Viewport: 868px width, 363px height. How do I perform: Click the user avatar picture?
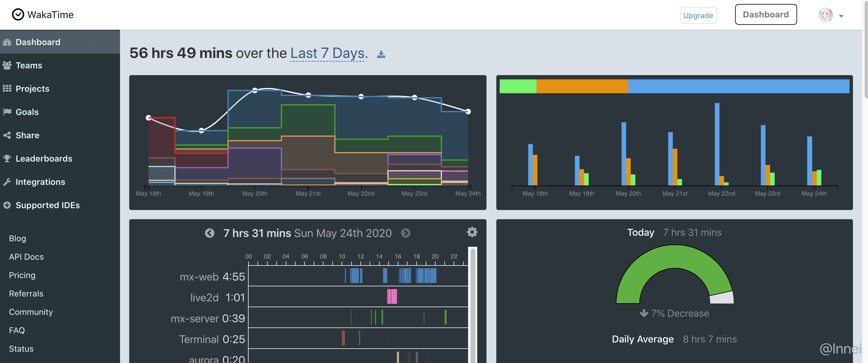pyautogui.click(x=826, y=15)
